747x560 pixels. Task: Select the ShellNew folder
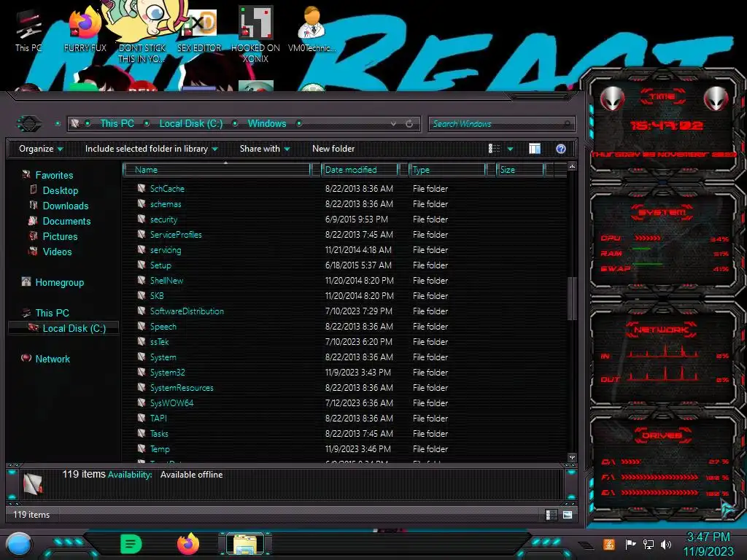click(166, 281)
